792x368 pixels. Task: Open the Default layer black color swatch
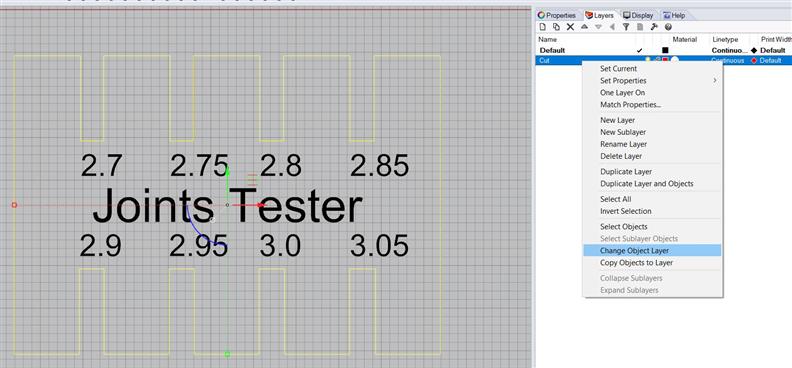665,50
